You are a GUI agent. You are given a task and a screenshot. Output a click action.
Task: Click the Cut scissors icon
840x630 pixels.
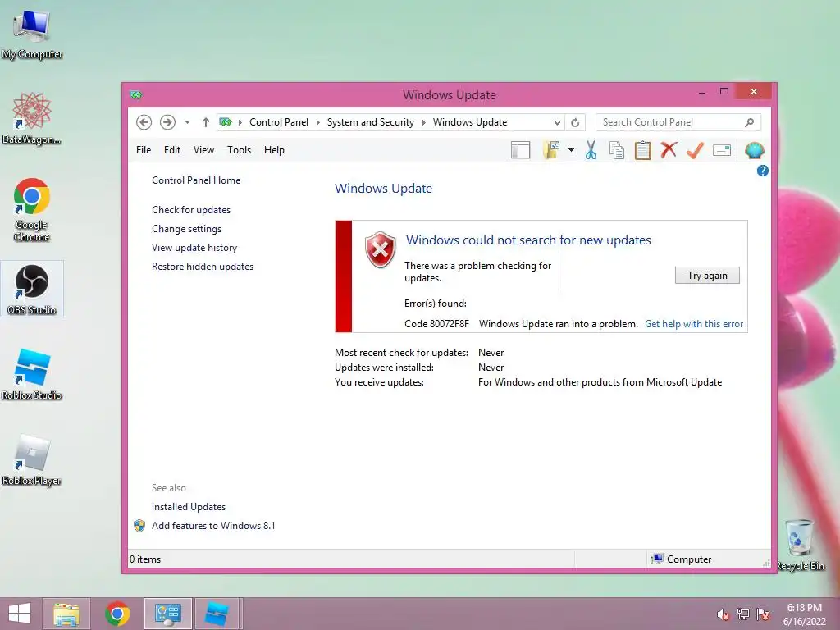pos(591,151)
